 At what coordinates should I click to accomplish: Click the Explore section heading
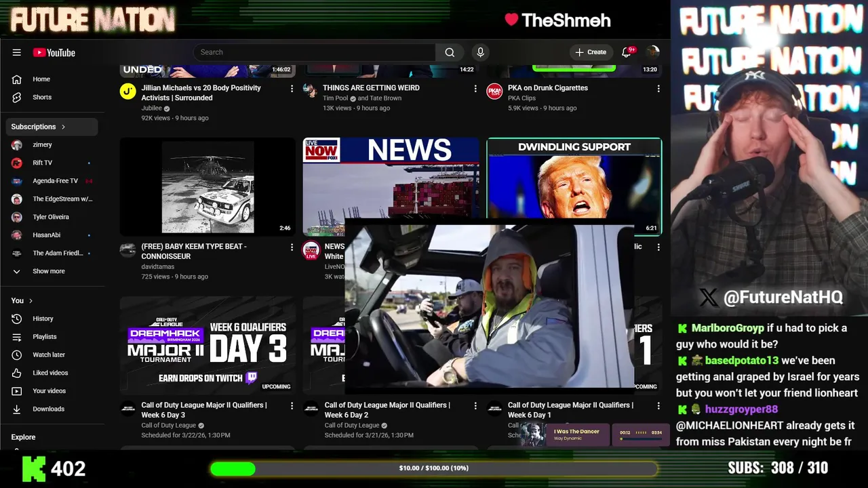click(23, 437)
